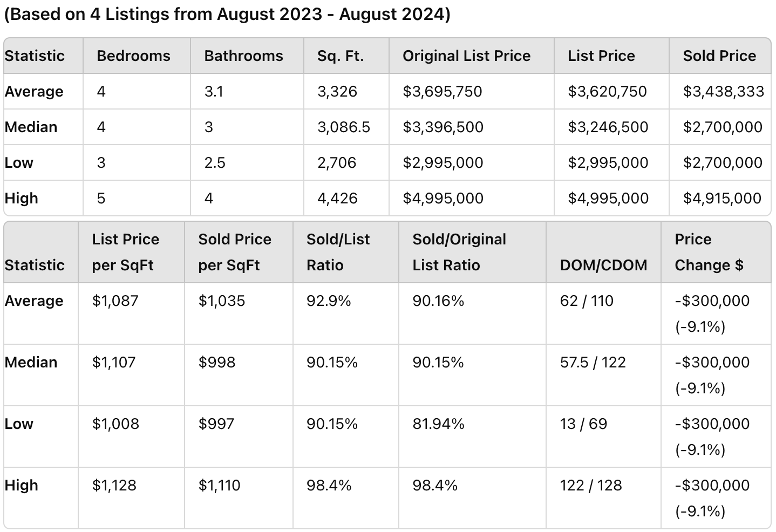
Task: Select the List Price per SqFt header
Action: pyautogui.click(x=125, y=252)
